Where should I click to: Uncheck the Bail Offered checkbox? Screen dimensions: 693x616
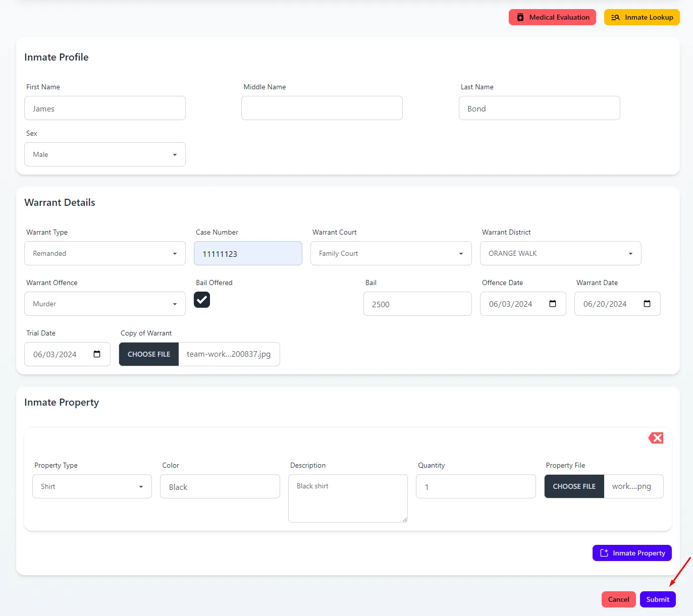click(x=202, y=300)
